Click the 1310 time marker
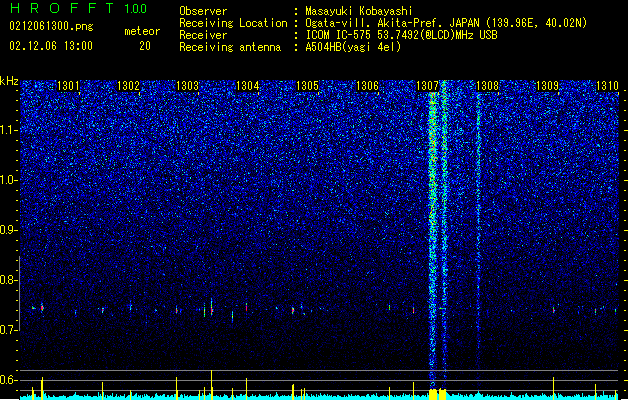The width and height of the screenshot is (629, 400). (607, 86)
